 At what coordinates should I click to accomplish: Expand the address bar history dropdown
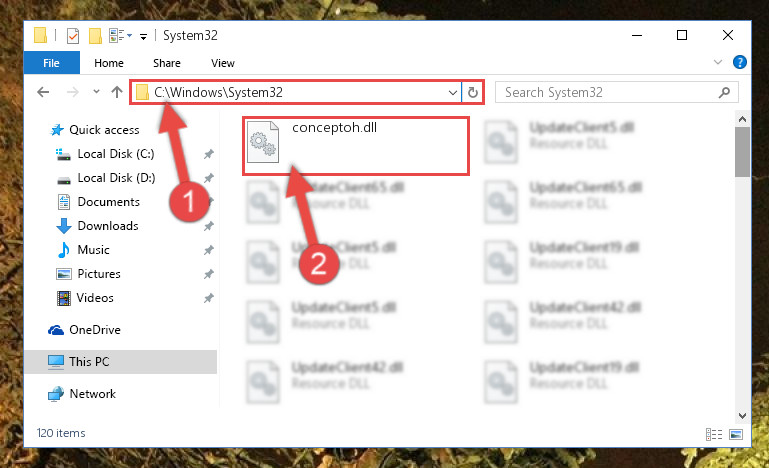coord(453,92)
